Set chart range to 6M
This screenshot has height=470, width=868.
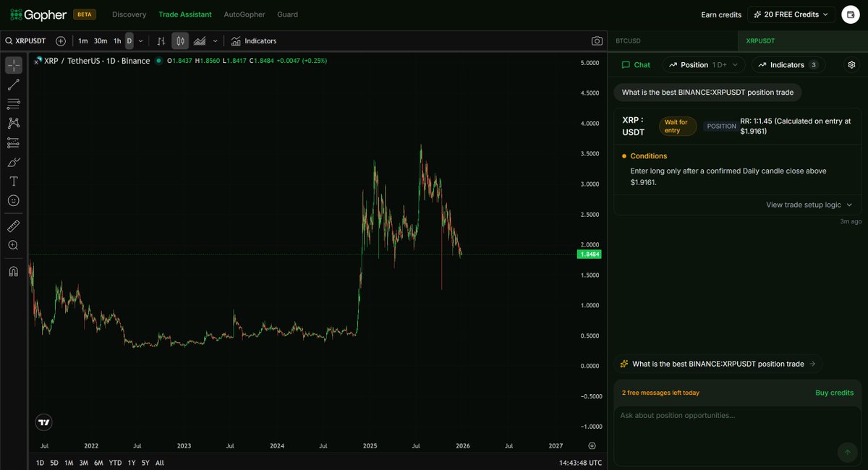tap(98, 463)
